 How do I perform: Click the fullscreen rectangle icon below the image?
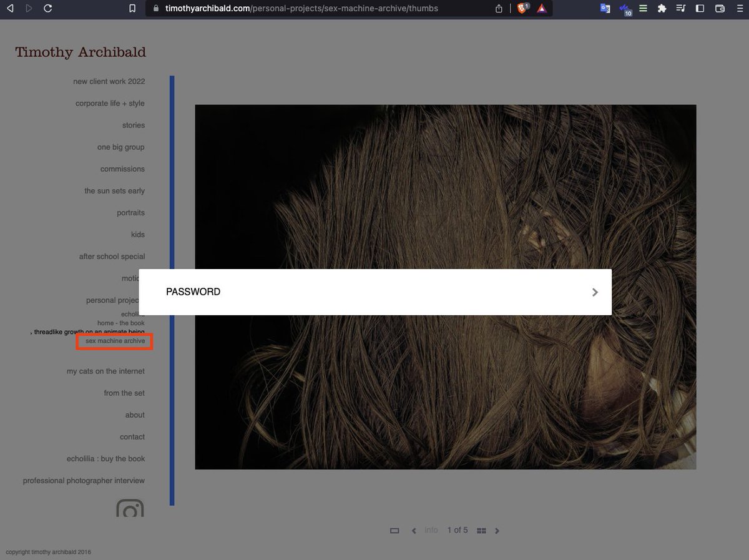[394, 531]
